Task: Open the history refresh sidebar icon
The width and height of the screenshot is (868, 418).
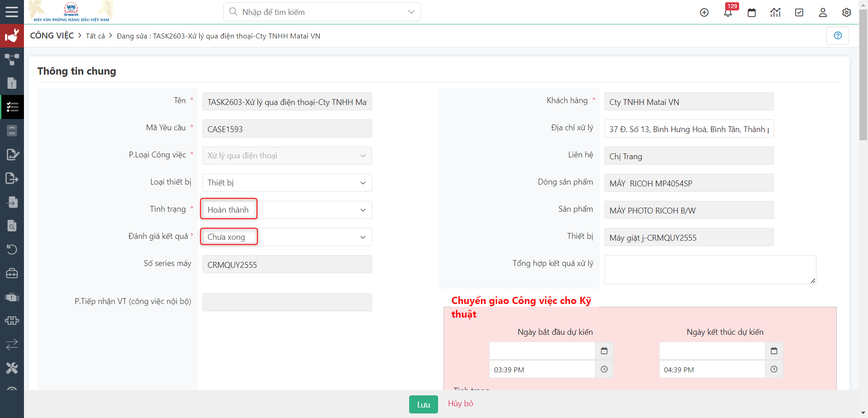Action: pos(12,249)
